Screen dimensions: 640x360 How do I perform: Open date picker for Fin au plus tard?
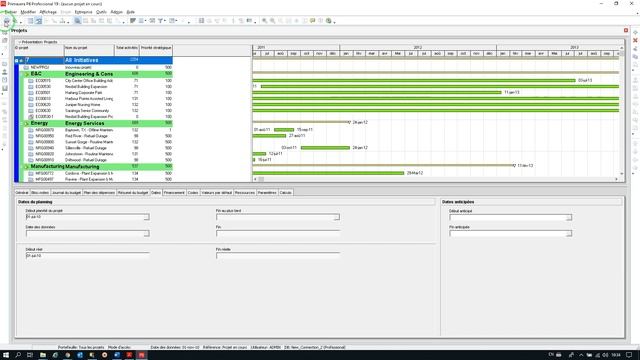point(336,217)
